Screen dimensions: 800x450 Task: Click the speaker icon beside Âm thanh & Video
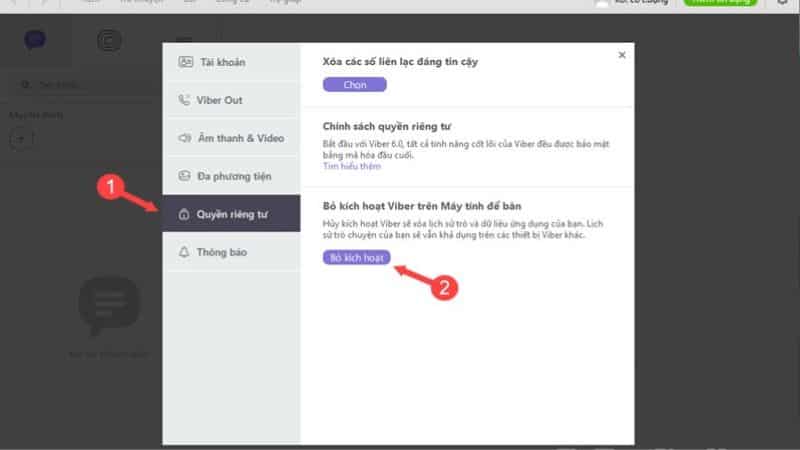[185, 138]
